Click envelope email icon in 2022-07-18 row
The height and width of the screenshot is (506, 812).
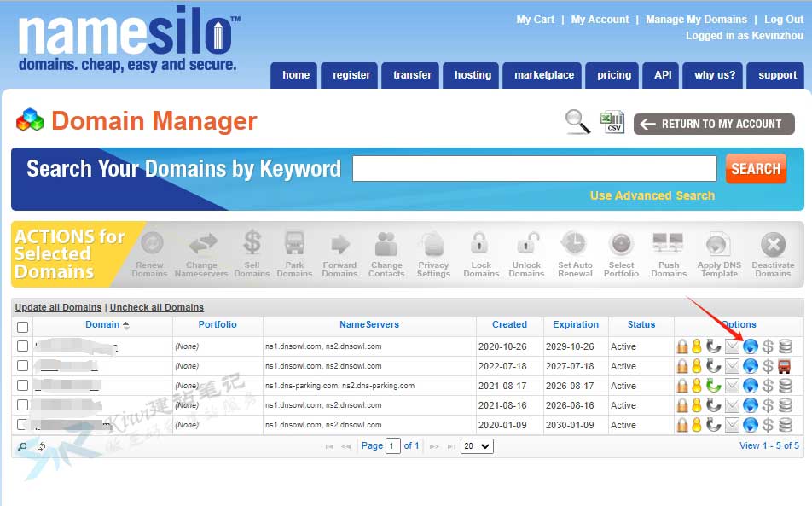coord(732,366)
